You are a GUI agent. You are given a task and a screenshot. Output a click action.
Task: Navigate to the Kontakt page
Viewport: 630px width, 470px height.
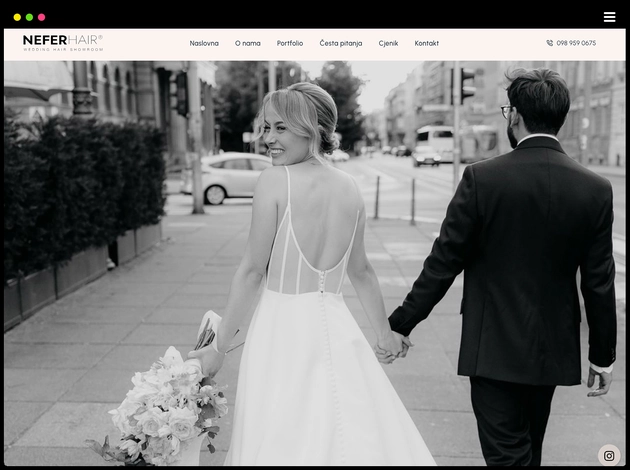coord(427,44)
